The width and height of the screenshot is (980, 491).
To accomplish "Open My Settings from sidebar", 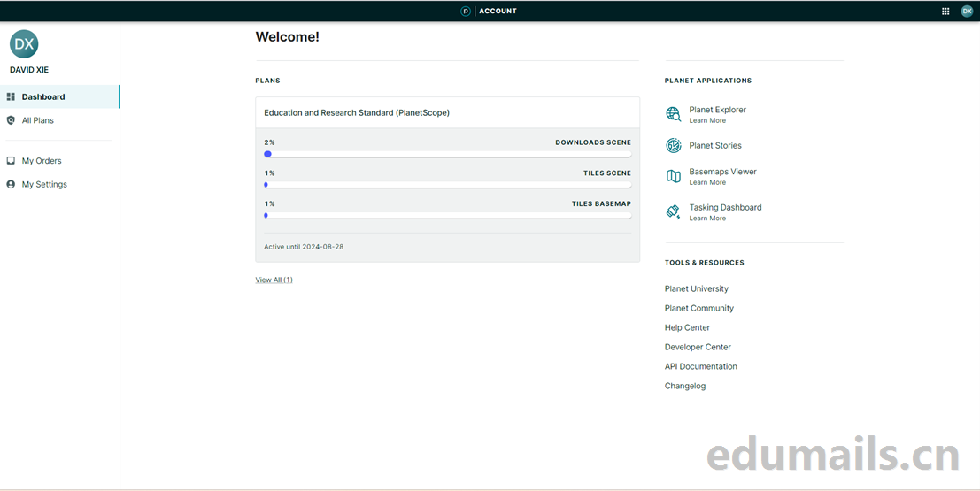I will coord(44,185).
